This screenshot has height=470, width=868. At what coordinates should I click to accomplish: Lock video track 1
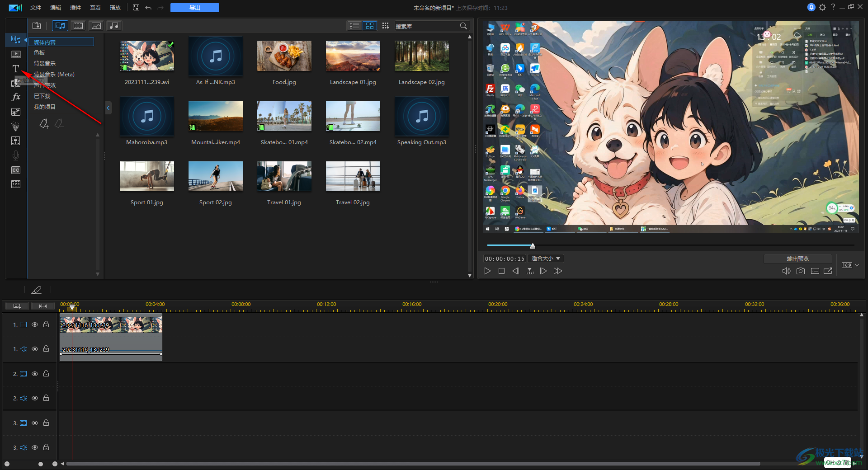point(46,324)
